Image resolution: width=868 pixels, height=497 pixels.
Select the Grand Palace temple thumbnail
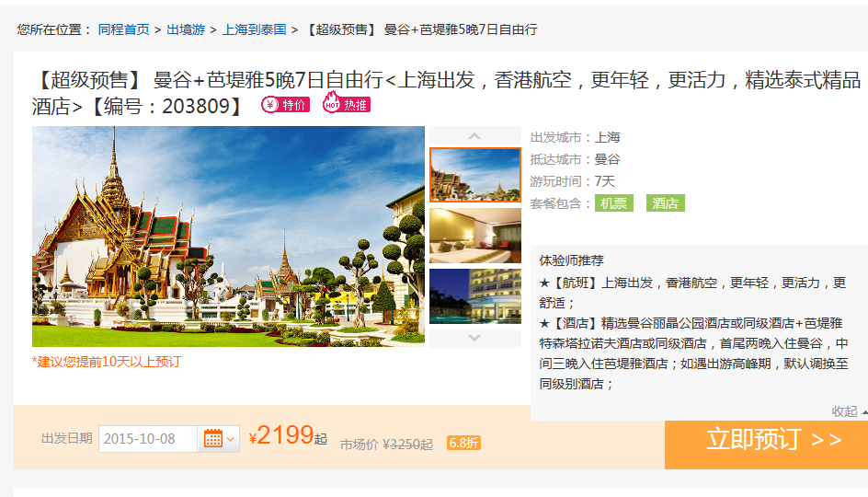click(475, 175)
